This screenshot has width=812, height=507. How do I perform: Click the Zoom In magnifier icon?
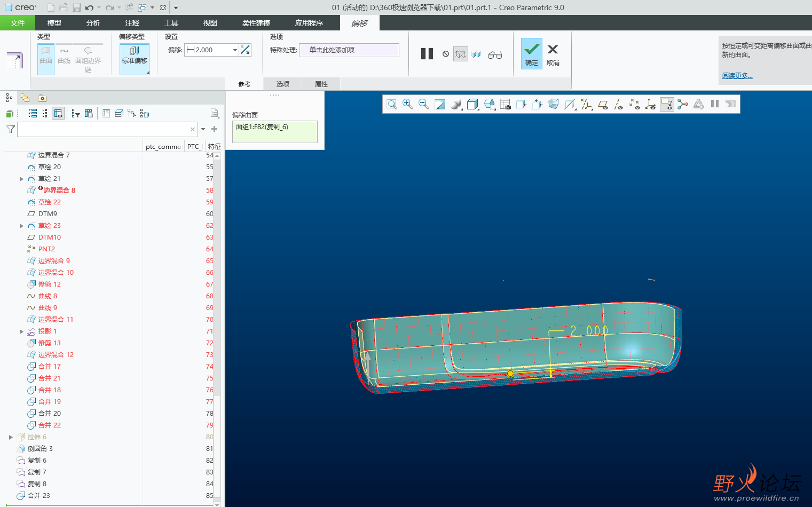[407, 104]
